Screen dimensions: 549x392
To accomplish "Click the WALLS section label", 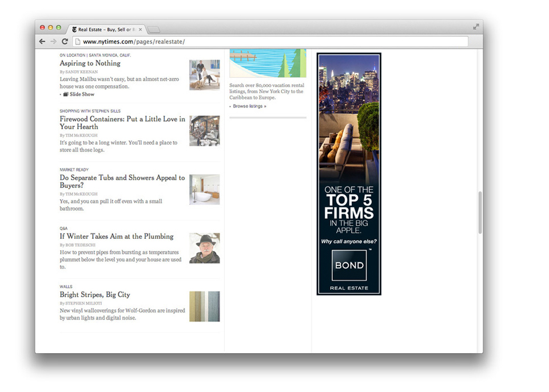I will 66,287.
